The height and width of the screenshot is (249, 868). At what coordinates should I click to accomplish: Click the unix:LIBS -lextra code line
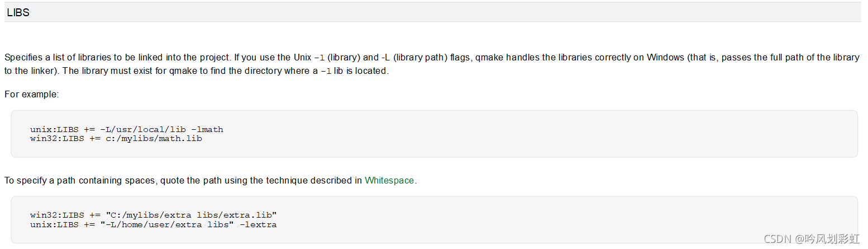[154, 224]
